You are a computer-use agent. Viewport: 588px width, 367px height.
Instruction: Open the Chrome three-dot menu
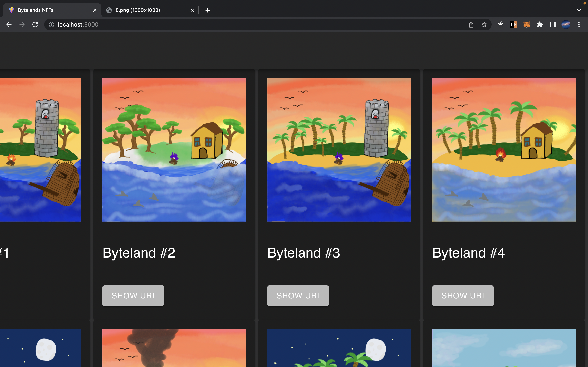click(x=579, y=24)
